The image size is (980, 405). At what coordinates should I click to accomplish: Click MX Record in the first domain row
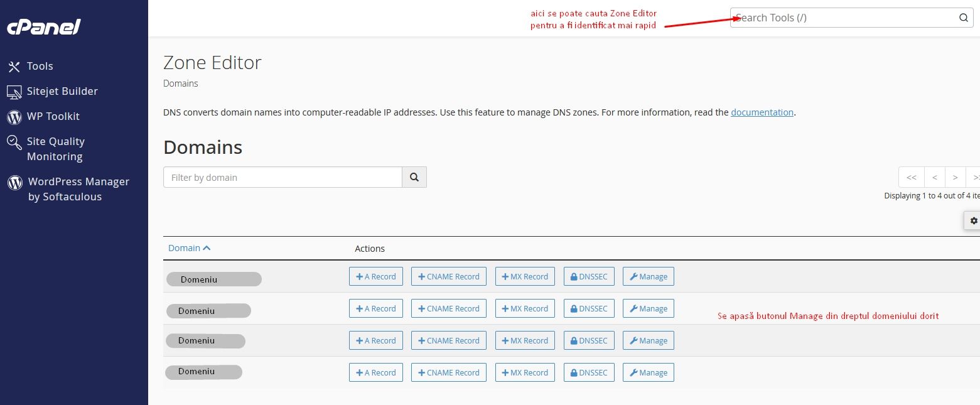pos(525,276)
